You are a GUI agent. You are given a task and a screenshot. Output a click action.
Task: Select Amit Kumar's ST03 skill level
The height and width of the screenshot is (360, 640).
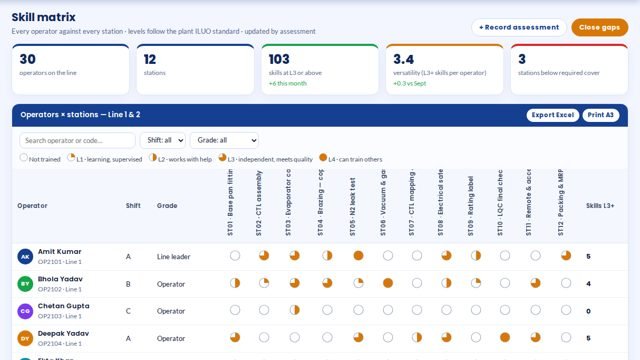click(x=295, y=256)
